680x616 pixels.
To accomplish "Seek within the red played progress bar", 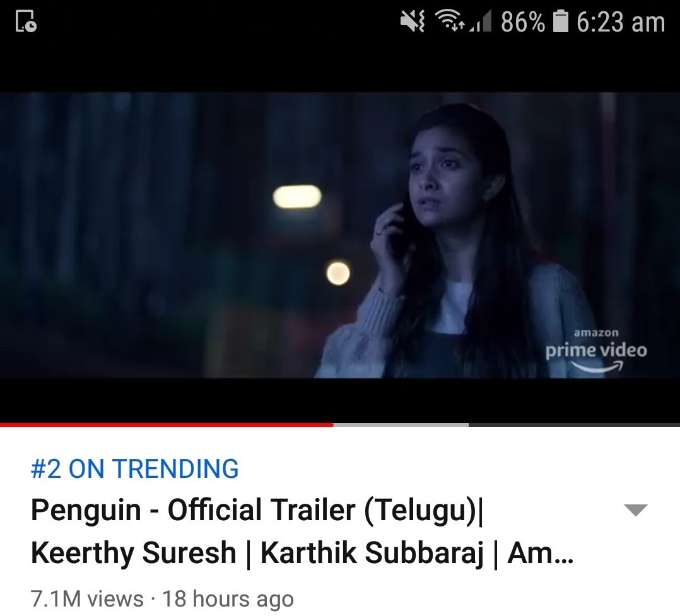I will 167,425.
